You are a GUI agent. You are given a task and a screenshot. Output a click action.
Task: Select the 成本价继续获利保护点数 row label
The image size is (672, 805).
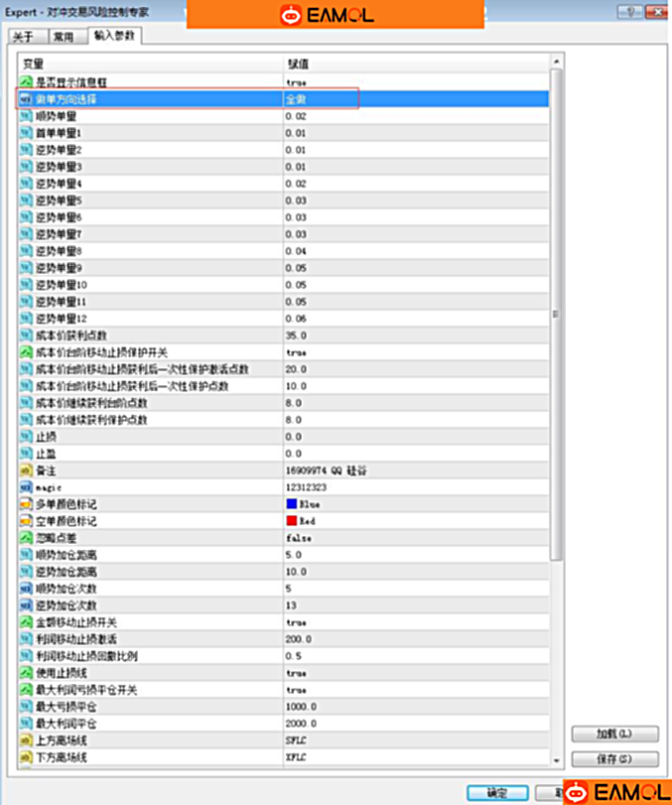(x=91, y=420)
